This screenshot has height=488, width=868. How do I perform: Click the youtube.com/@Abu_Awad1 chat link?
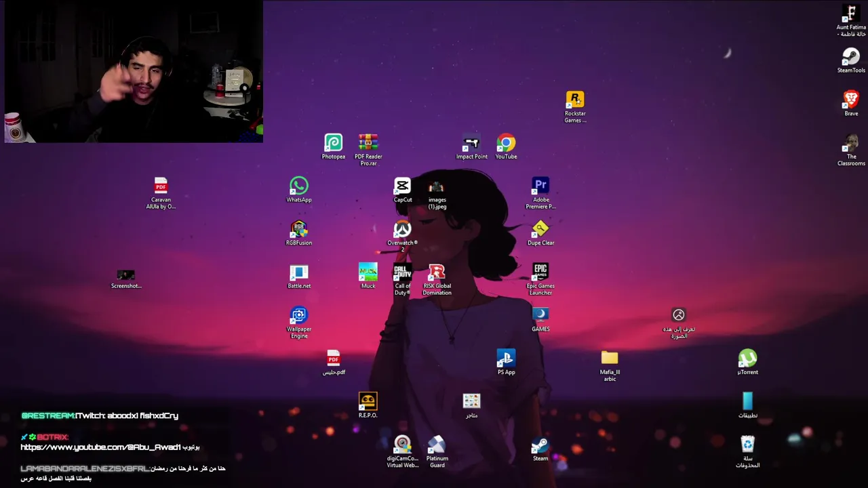pyautogui.click(x=100, y=447)
